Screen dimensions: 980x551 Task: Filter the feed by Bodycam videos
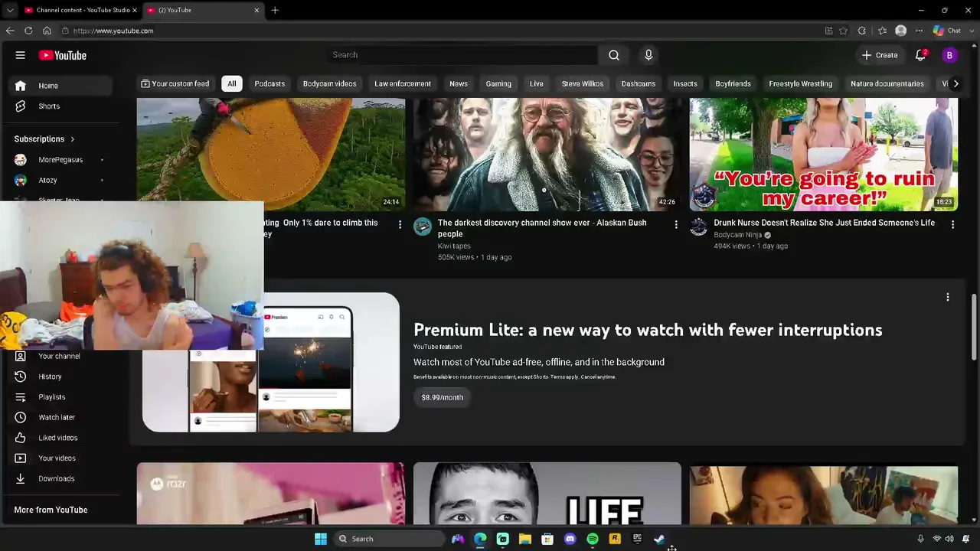pyautogui.click(x=329, y=83)
